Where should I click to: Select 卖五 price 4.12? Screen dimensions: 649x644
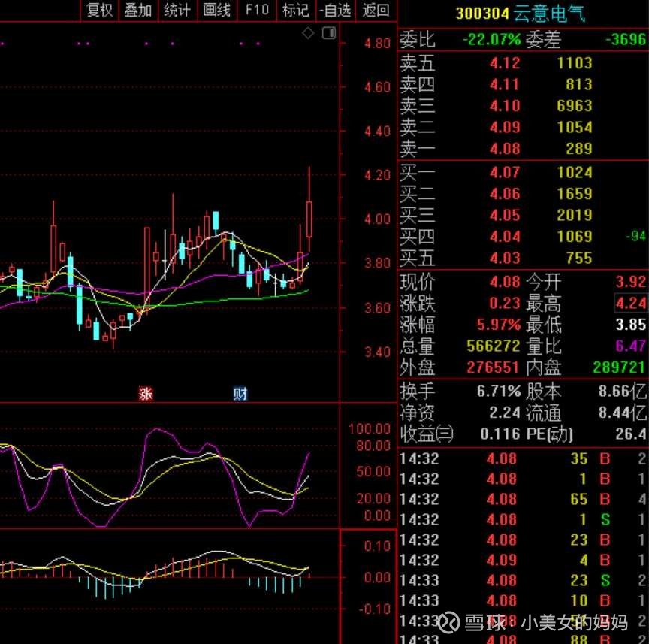coord(505,63)
